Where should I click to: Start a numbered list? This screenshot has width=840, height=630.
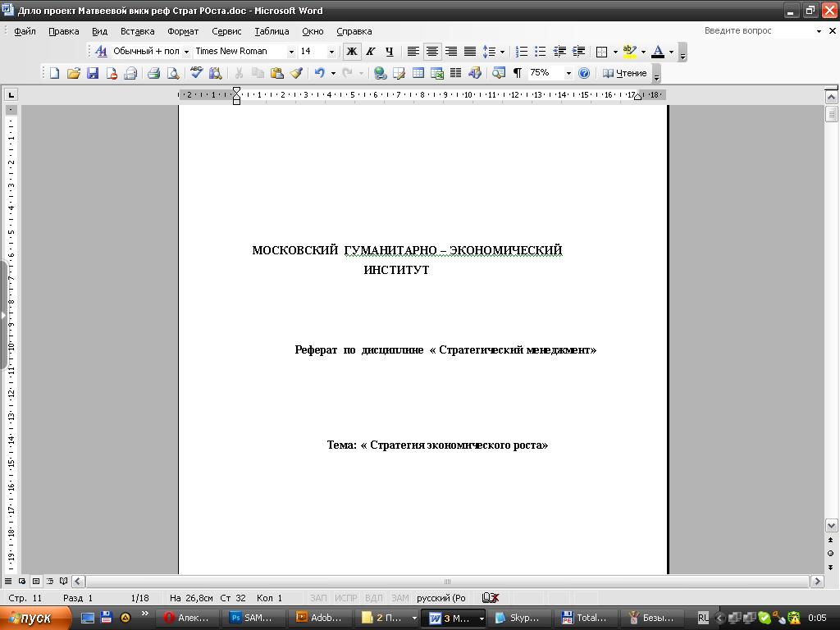521,52
